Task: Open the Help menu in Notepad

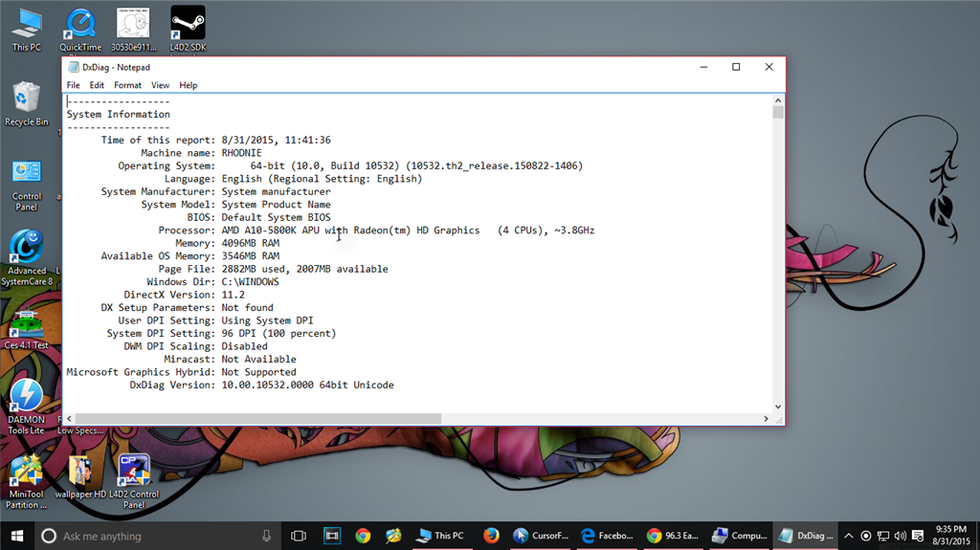Action: pyautogui.click(x=189, y=86)
